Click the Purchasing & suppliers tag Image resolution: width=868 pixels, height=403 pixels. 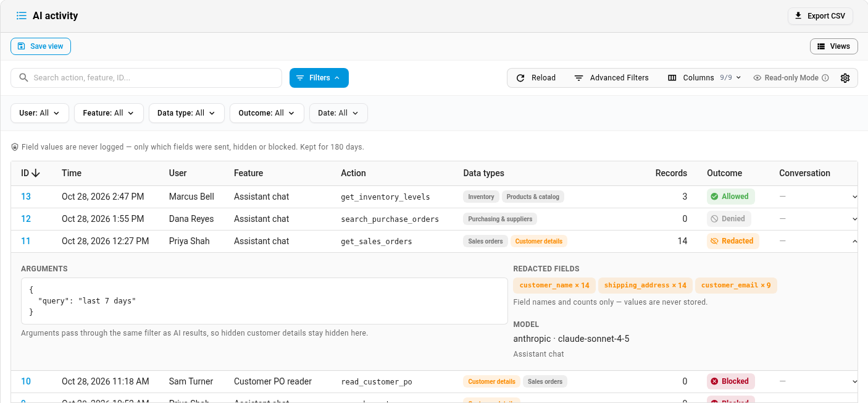[x=501, y=219]
